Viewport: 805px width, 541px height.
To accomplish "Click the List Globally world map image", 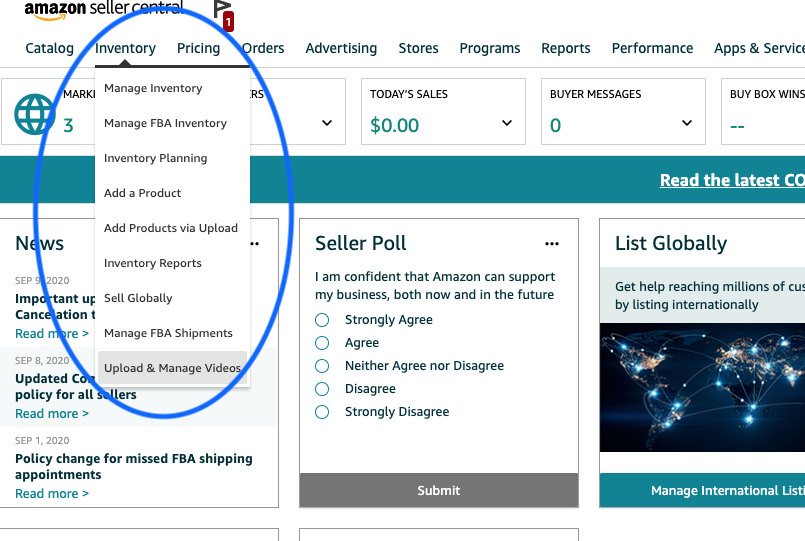I will coord(702,387).
